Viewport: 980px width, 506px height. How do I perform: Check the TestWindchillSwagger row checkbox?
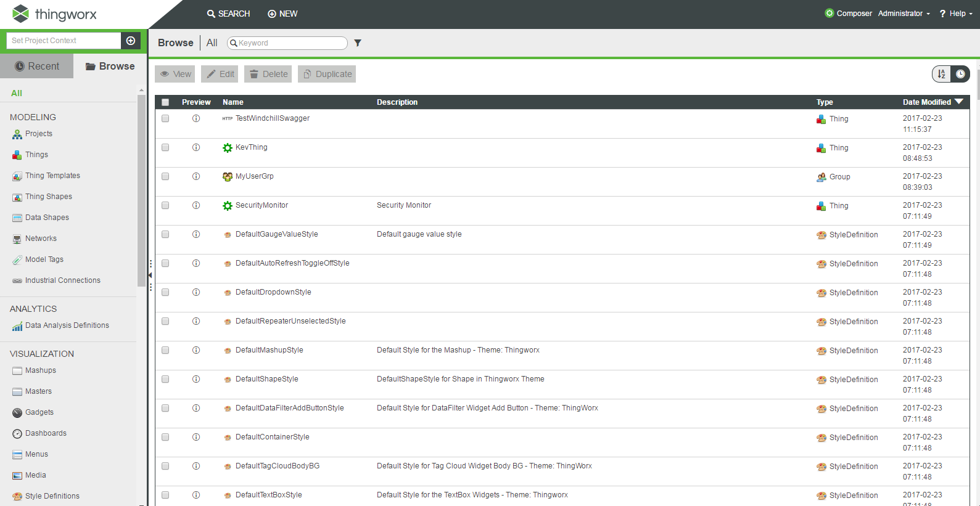165,118
